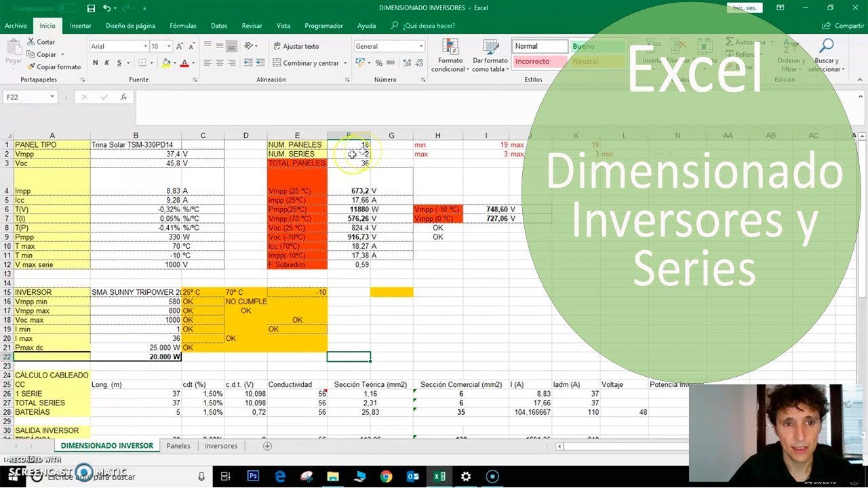Click the Save icon in the title bar
The height and width of the screenshot is (488, 868).
click(x=91, y=8)
